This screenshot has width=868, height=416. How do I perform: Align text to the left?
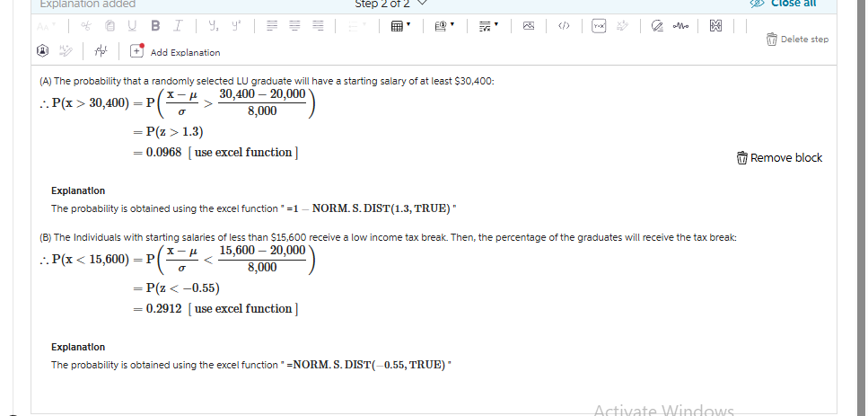pos(272,25)
